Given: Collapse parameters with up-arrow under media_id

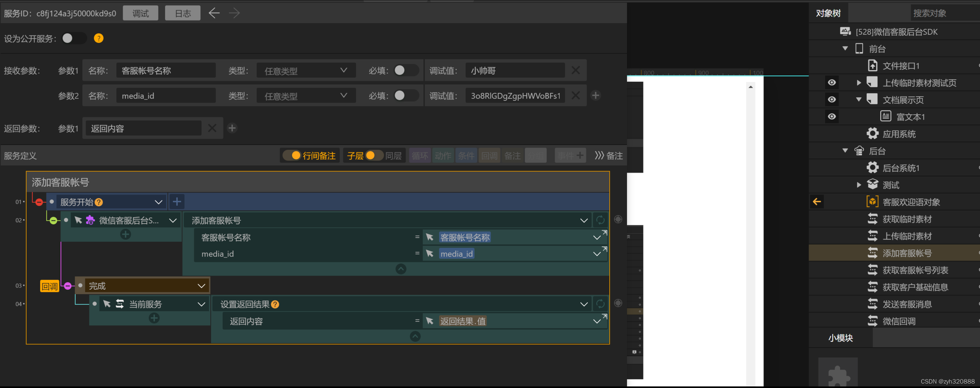Looking at the screenshot, I should (x=401, y=269).
